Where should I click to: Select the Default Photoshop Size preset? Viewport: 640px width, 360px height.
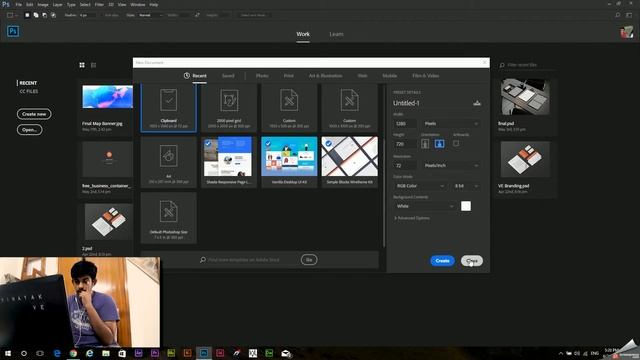pos(169,218)
